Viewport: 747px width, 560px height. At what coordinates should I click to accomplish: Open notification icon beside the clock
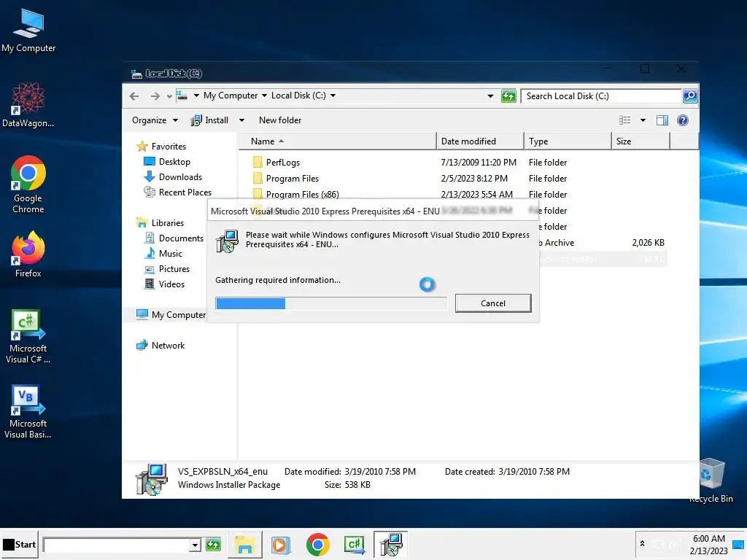point(738,544)
